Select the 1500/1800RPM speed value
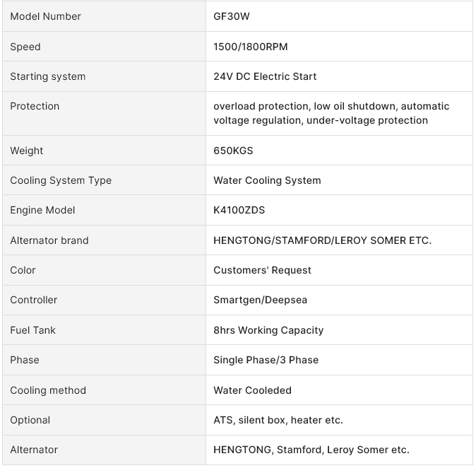 click(251, 47)
